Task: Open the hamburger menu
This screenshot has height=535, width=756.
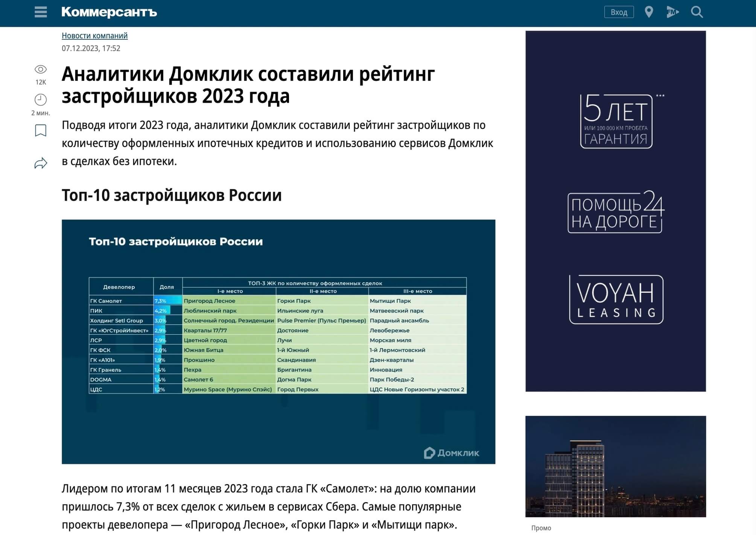Action: pyautogui.click(x=41, y=12)
